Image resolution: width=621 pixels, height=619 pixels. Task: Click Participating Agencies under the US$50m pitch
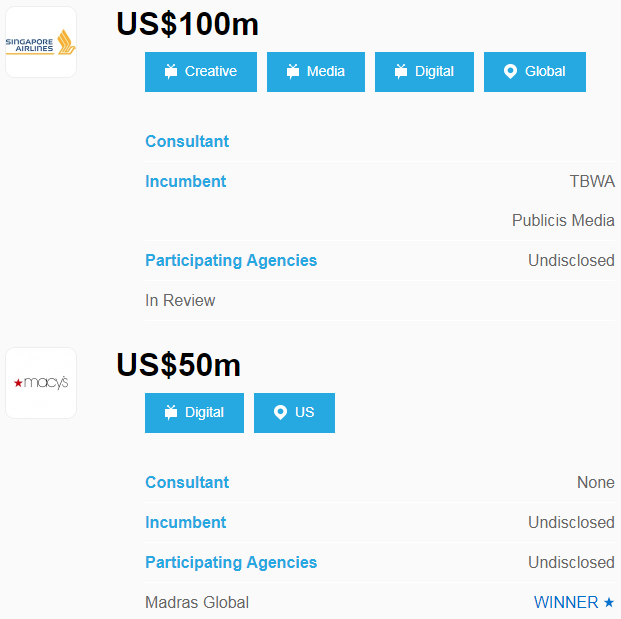(231, 562)
